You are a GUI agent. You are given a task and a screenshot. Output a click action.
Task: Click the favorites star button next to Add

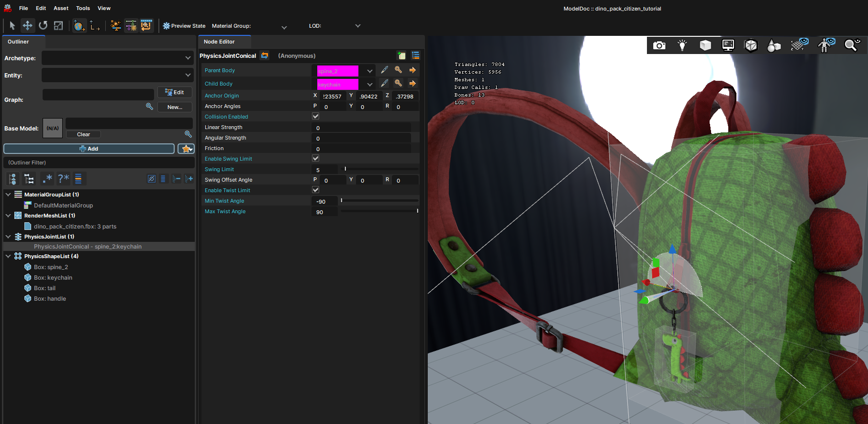(x=186, y=149)
